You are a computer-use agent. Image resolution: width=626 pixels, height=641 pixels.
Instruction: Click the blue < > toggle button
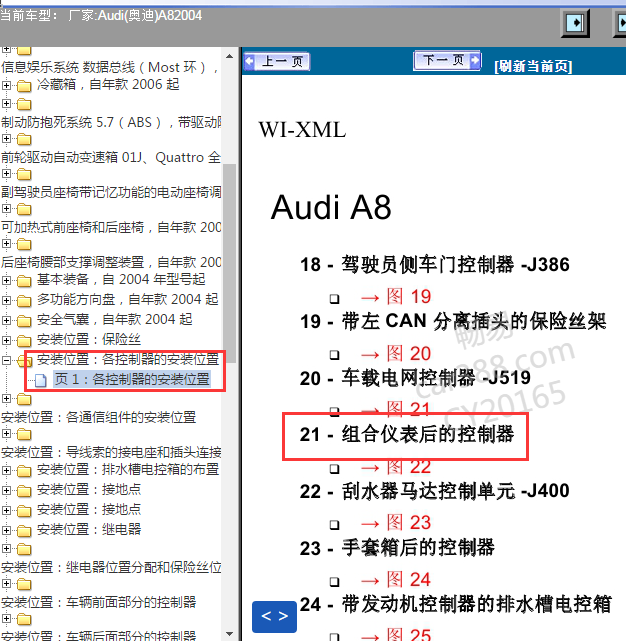tap(274, 616)
